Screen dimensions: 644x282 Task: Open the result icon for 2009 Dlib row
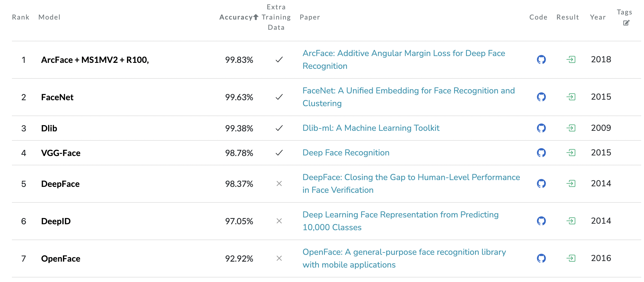[571, 128]
